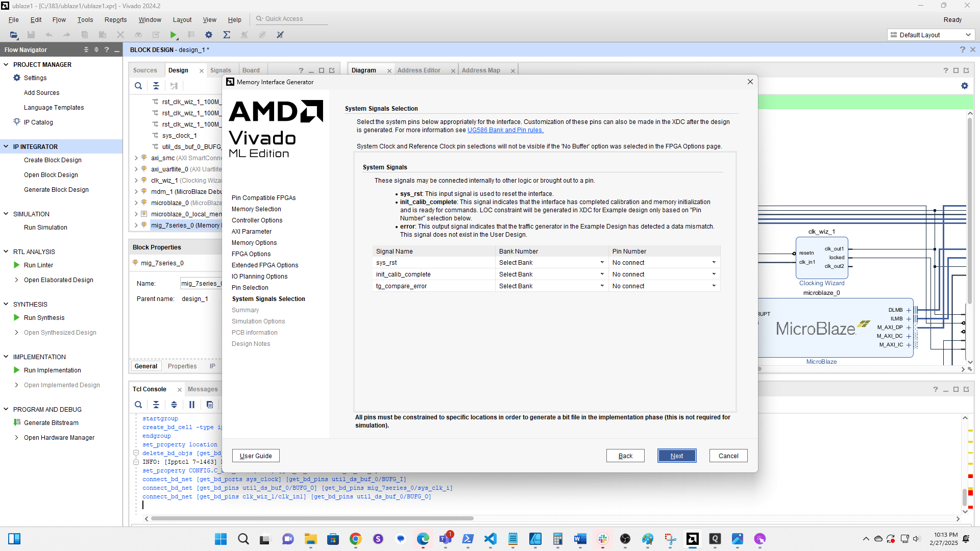The image size is (980, 551).
Task: Expand Open Elaborated Design item
Action: [16, 280]
